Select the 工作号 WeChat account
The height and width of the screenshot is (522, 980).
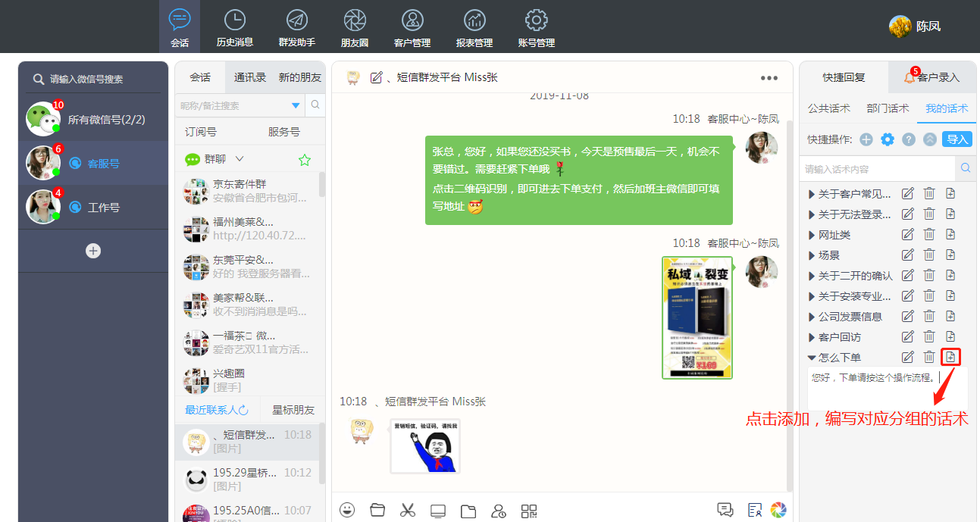[93, 207]
